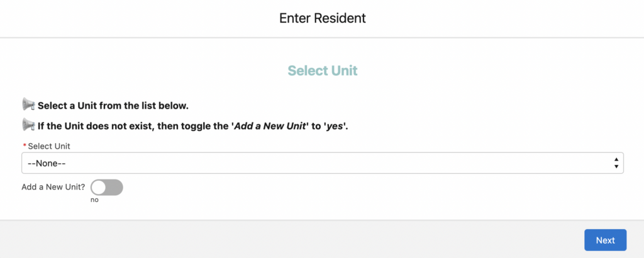Viewport: 644px width, 258px height.
Task: Click the 'Select Unit' field label
Action: point(49,146)
